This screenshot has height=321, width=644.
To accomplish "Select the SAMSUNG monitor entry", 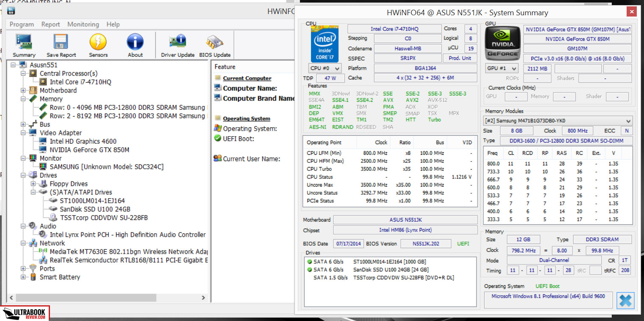I will point(106,167).
